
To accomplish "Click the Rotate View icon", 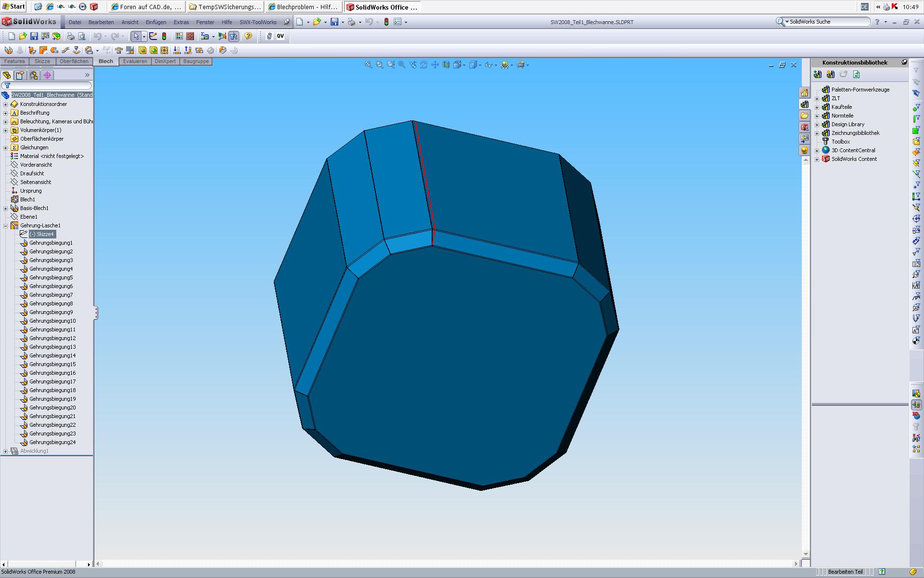I will click(x=423, y=65).
